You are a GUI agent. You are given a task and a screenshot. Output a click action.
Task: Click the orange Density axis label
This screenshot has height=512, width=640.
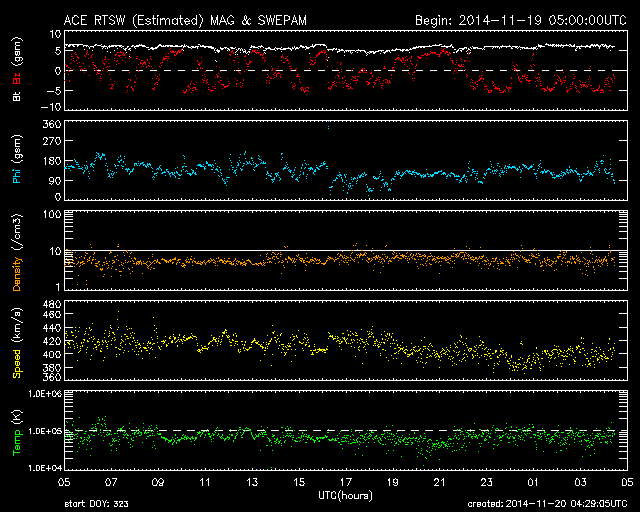pyautogui.click(x=17, y=253)
